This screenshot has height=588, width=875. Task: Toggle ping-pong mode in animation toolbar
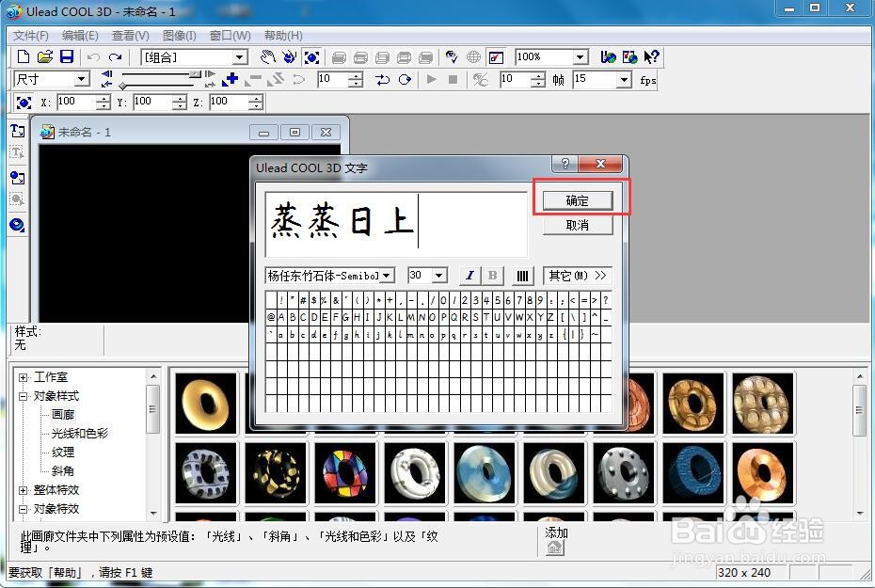tap(382, 80)
